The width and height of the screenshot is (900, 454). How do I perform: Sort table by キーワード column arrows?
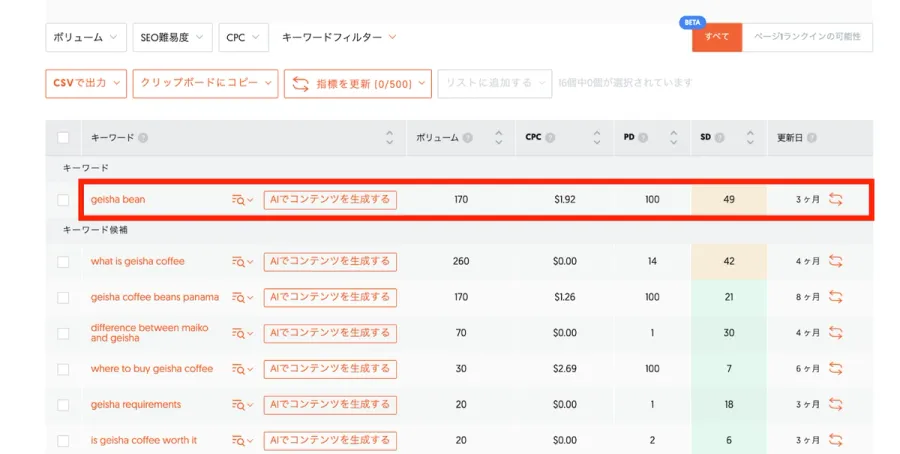tap(389, 137)
